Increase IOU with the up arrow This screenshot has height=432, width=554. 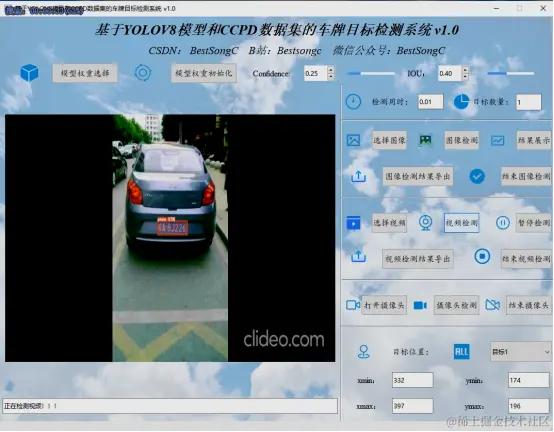[465, 70]
